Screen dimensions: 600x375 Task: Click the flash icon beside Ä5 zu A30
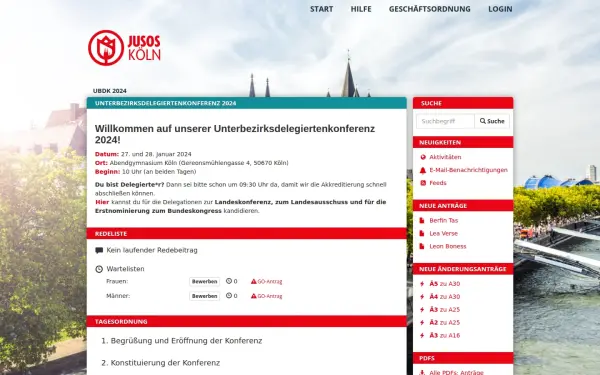click(422, 284)
